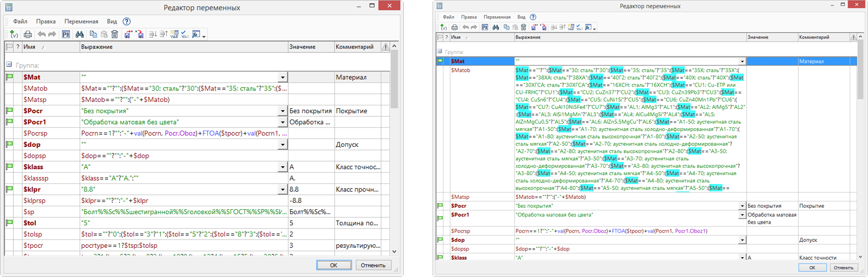Click the trash delete icon in right window
Image resolution: width=868 pixels, height=277 pixels.
[x=524, y=27]
